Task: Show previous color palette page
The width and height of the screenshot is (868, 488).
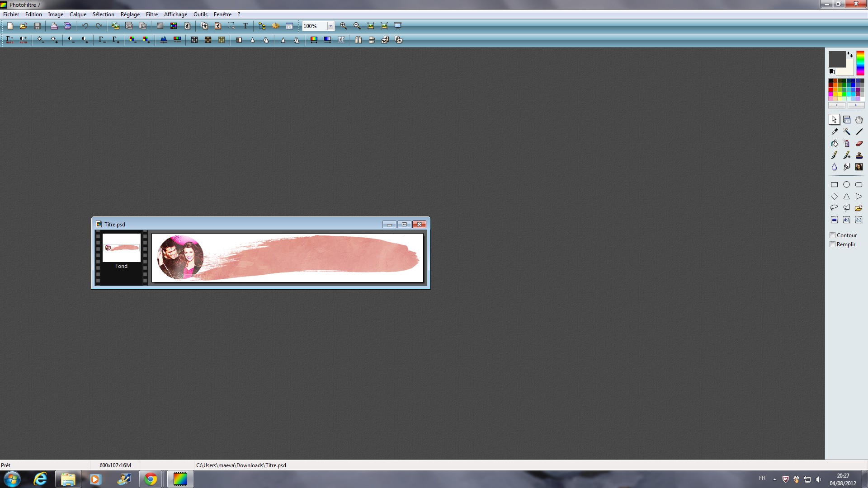Action: click(x=837, y=105)
